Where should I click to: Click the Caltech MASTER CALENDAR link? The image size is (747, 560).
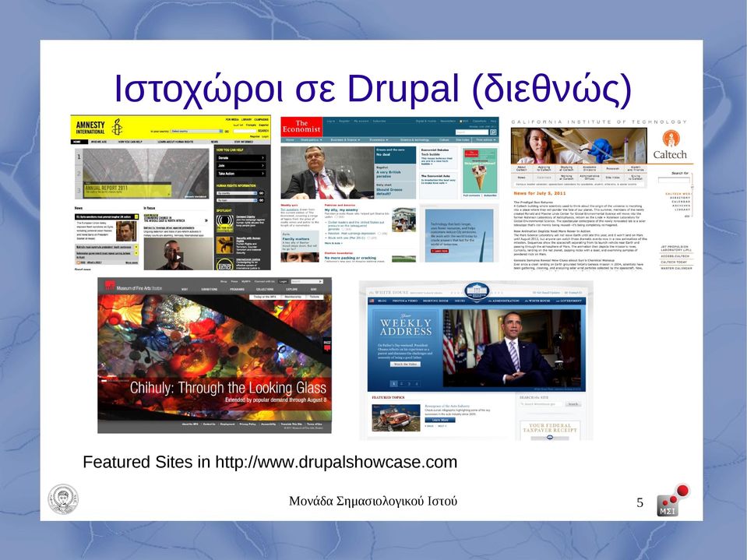(676, 269)
